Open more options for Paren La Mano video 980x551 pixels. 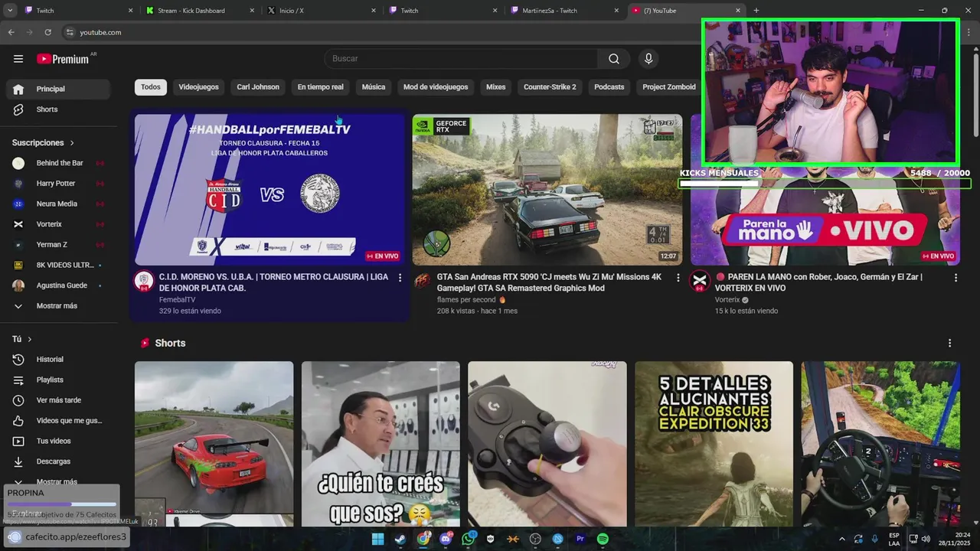coord(955,278)
